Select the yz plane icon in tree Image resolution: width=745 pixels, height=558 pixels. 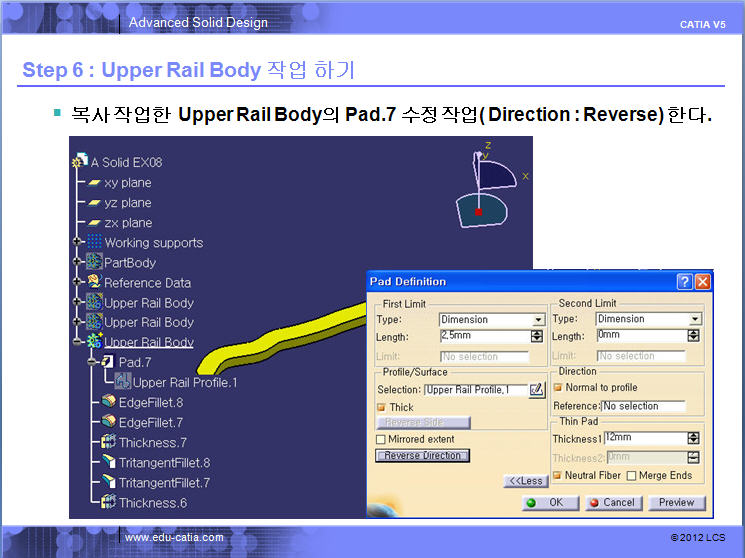point(94,203)
